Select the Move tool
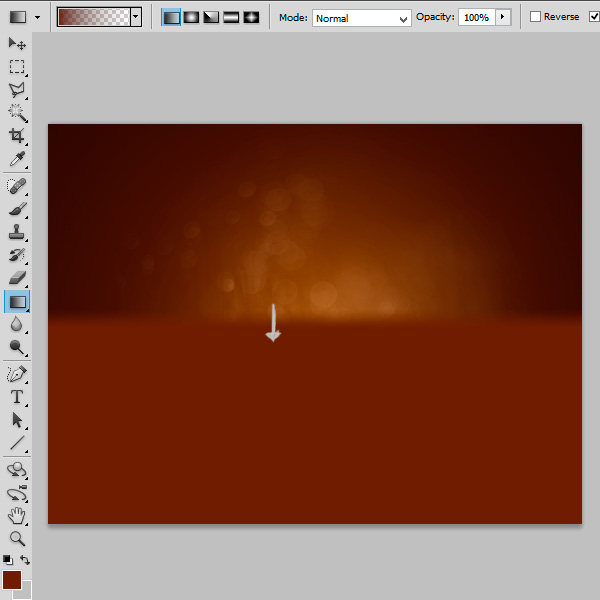 [x=17, y=44]
